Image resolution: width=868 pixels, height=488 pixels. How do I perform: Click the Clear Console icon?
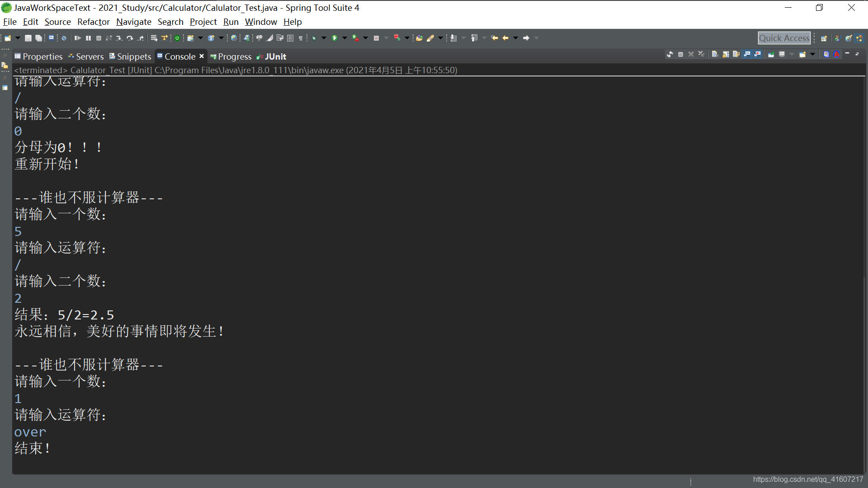tap(715, 54)
